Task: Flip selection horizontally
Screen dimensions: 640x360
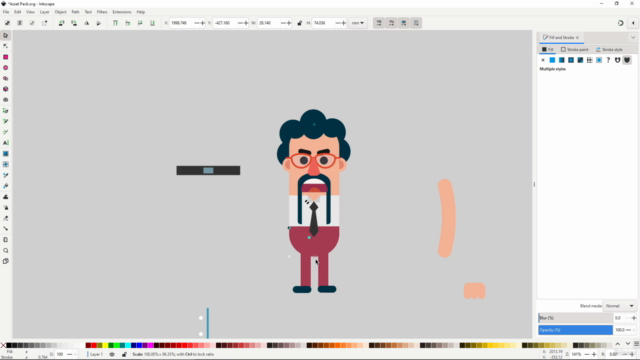Action: (x=87, y=23)
